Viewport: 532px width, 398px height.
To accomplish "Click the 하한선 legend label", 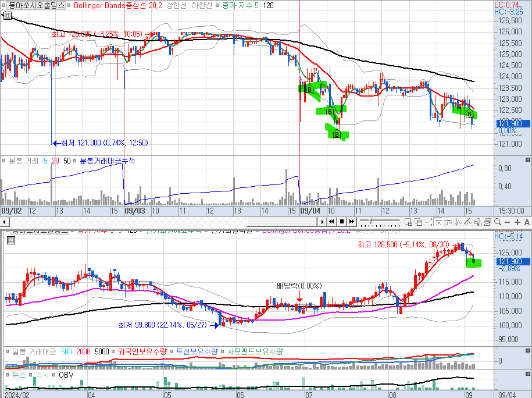I will [x=202, y=5].
